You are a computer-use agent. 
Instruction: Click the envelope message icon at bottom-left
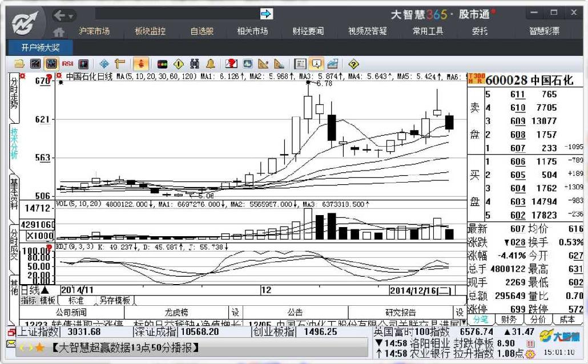pos(11,344)
